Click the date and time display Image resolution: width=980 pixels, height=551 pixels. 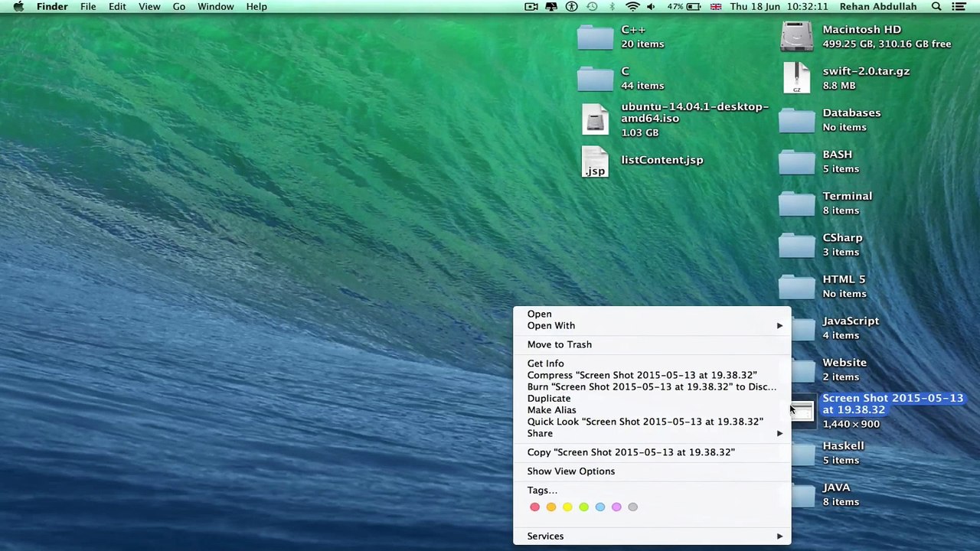[779, 7]
